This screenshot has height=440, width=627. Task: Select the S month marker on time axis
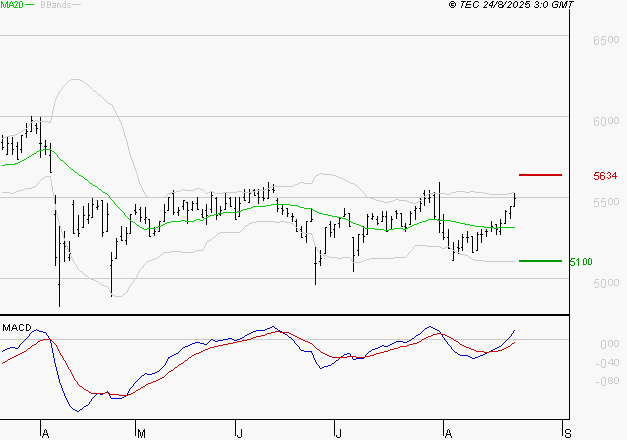tap(568, 433)
